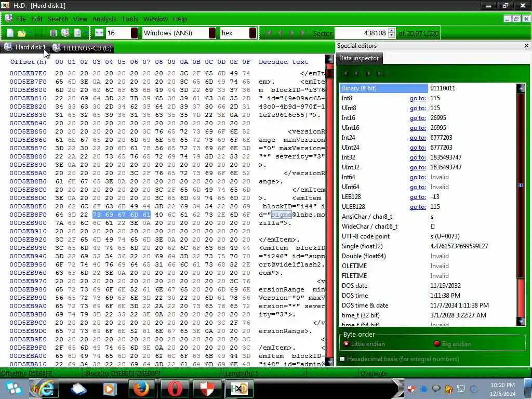The image size is (532, 399).
Task: Click the Open RAM chip icon
Action: pyautogui.click(x=54, y=33)
